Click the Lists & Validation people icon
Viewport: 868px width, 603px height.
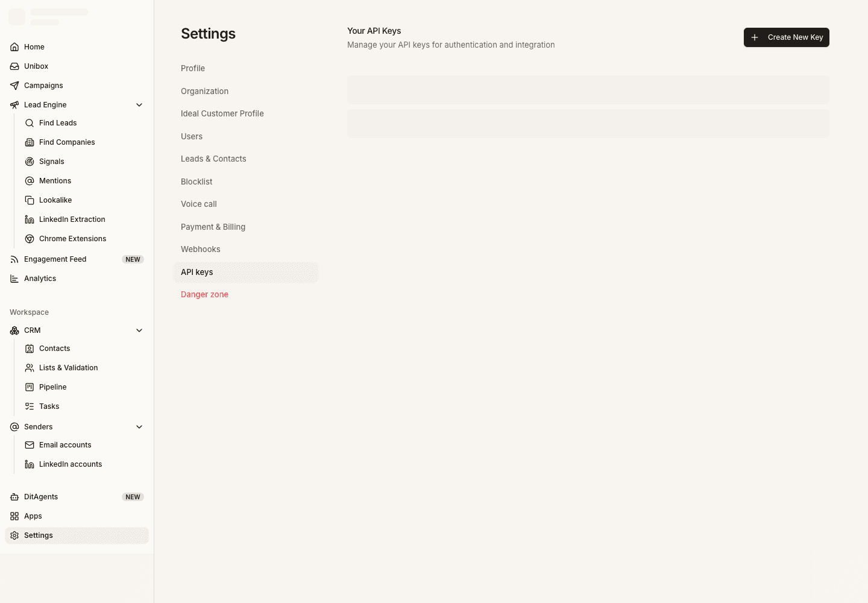(30, 368)
